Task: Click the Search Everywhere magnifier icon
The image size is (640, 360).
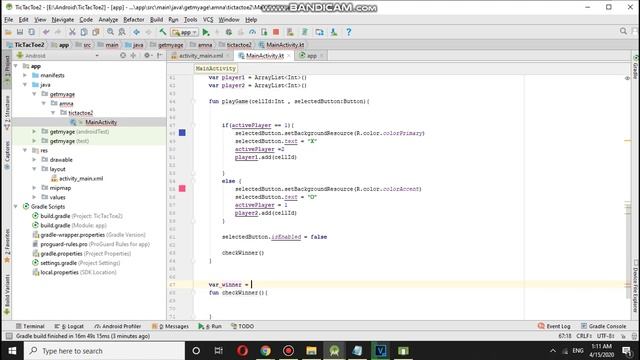Action: click(623, 31)
